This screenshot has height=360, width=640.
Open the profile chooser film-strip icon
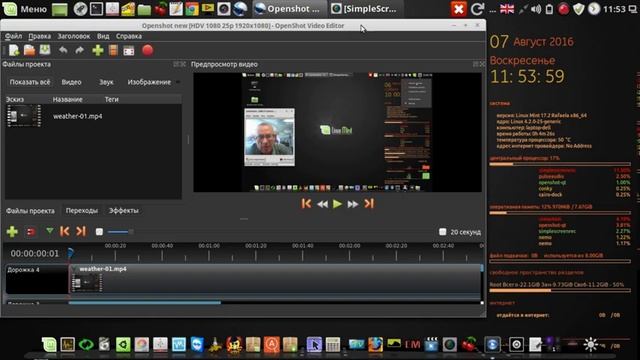pos(113,50)
